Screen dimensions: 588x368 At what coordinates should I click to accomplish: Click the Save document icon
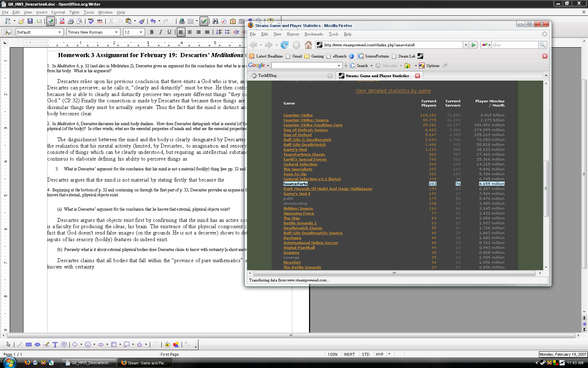pos(30,21)
